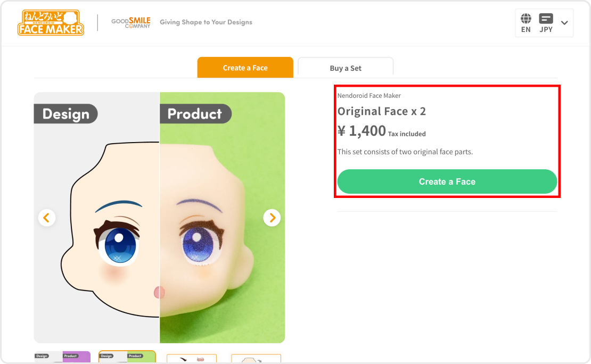Click the Design label badge on image

[66, 114]
